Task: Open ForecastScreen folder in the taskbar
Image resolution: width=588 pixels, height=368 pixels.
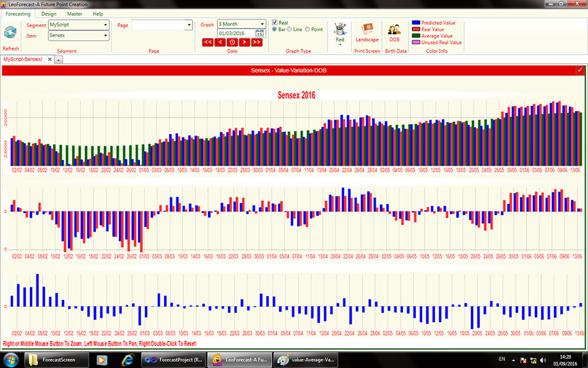Action: click(x=57, y=360)
